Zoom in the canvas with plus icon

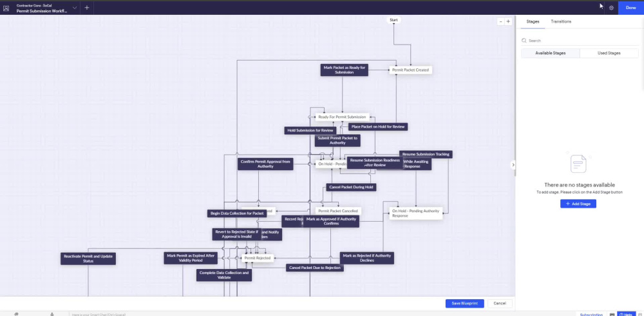tap(508, 21)
